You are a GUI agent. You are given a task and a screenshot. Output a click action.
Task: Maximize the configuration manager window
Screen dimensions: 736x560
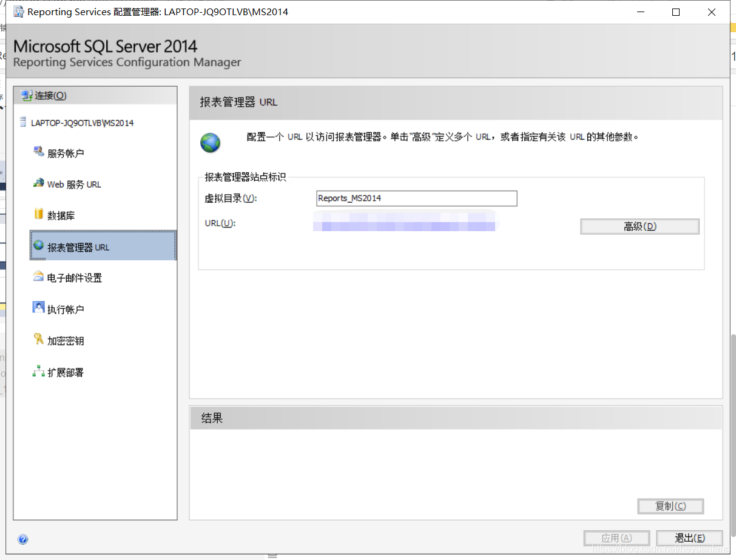[676, 12]
